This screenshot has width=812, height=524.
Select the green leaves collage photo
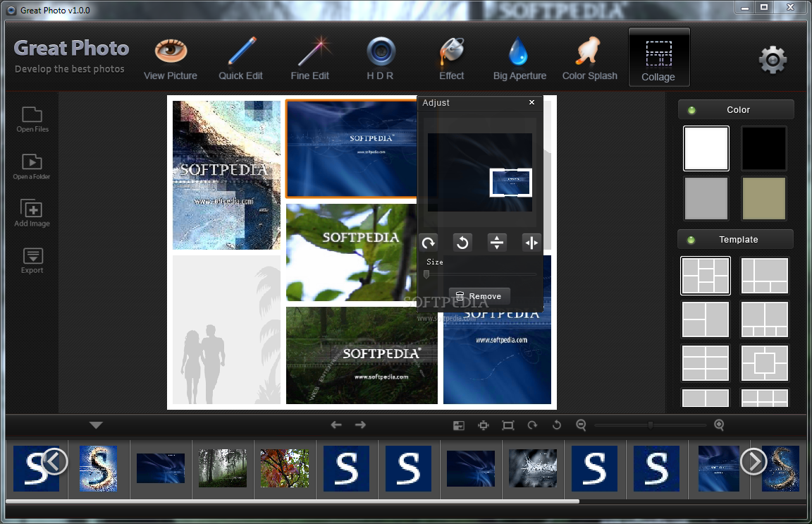351,252
